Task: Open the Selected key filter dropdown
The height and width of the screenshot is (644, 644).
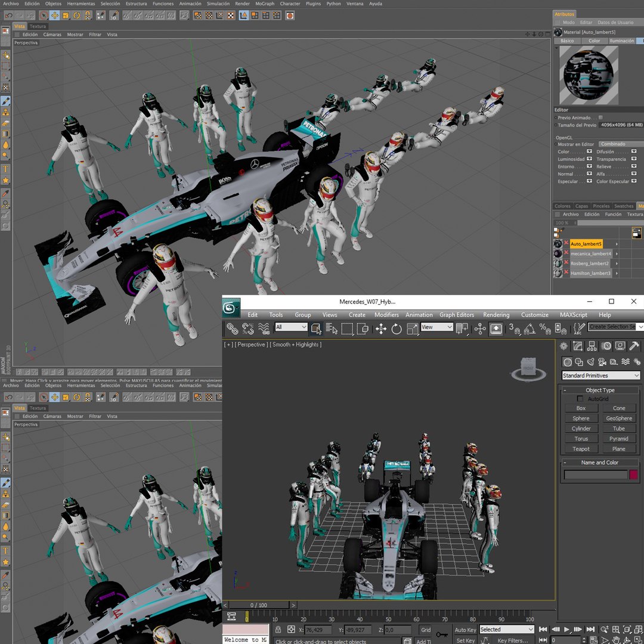Action: [x=506, y=629]
